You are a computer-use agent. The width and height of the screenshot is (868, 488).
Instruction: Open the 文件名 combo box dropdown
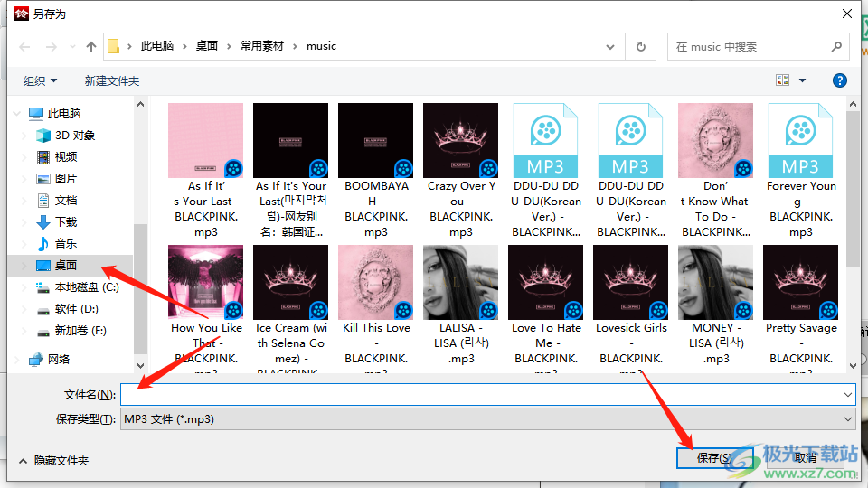847,395
